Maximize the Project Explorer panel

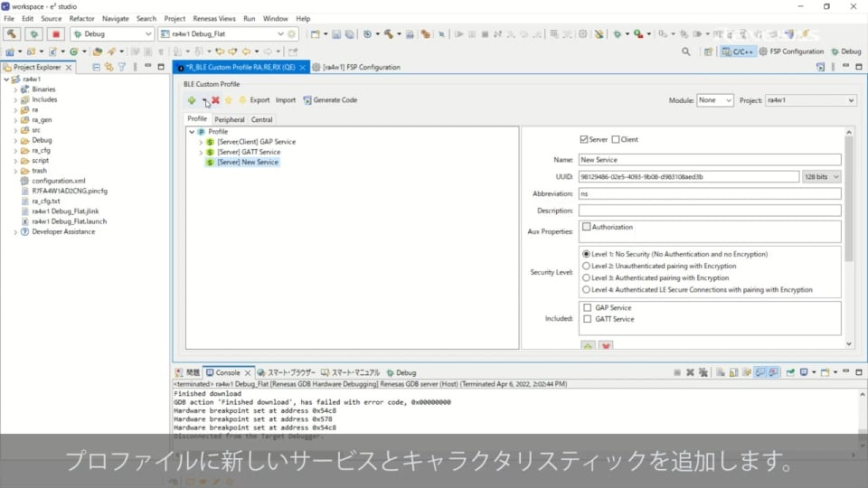tap(161, 67)
